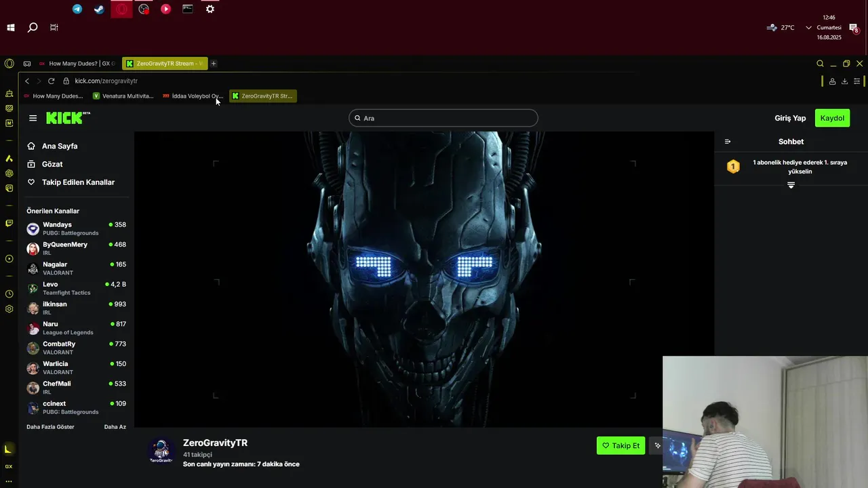Screen dimensions: 868x488
Task: Open Warlicia channel
Action: click(x=76, y=367)
